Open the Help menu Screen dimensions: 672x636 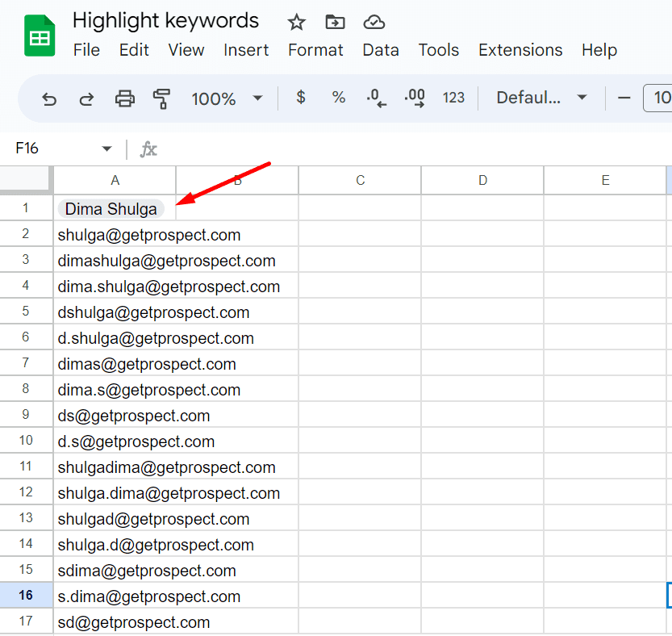599,50
